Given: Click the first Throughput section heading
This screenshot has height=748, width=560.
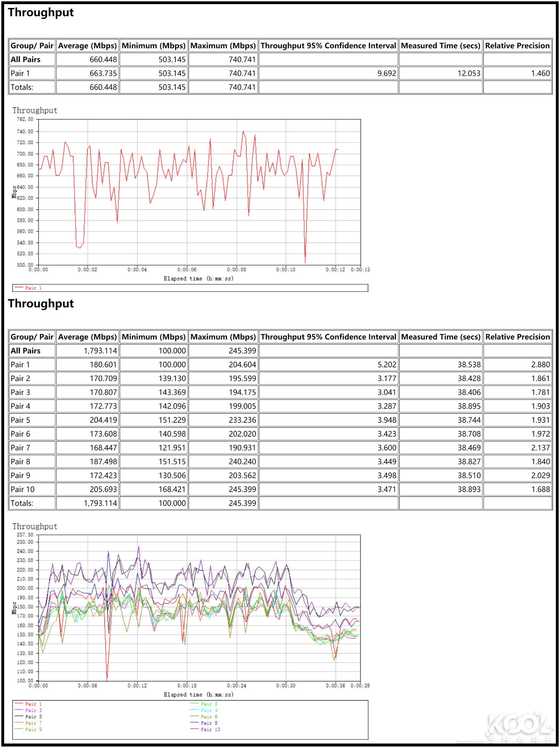Looking at the screenshot, I should [41, 12].
